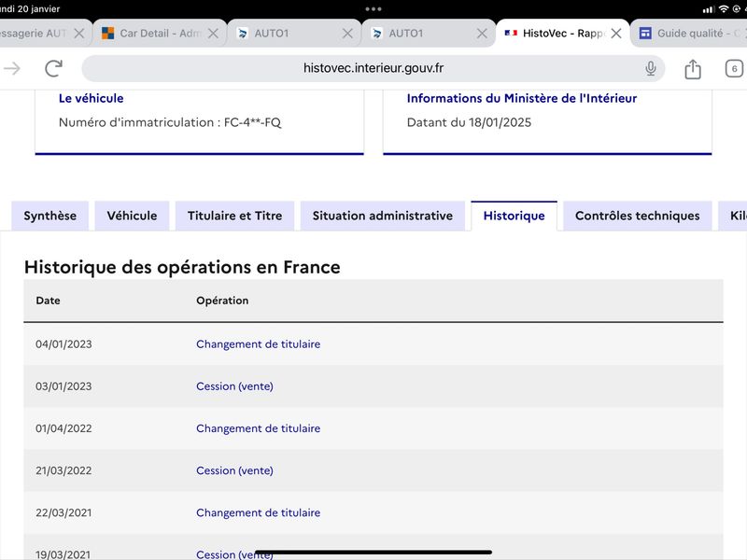Open the Situation administrative tab
The width and height of the screenshot is (747, 560).
click(x=383, y=216)
